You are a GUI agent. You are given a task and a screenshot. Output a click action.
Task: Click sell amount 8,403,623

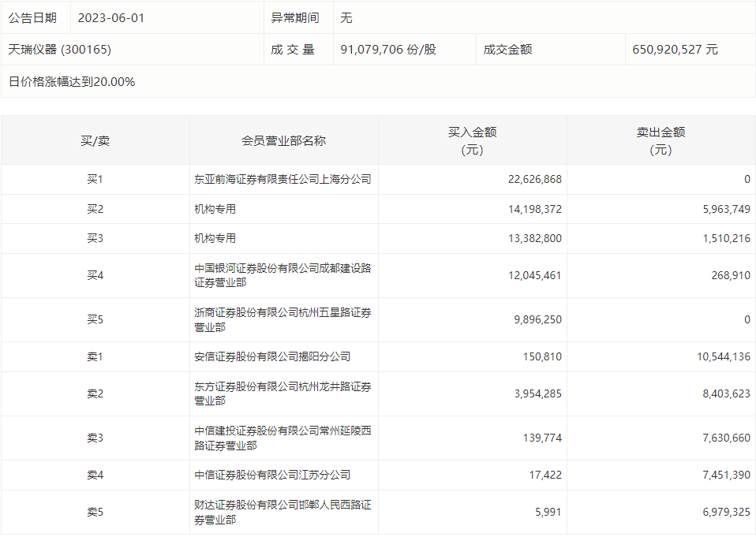(x=727, y=393)
